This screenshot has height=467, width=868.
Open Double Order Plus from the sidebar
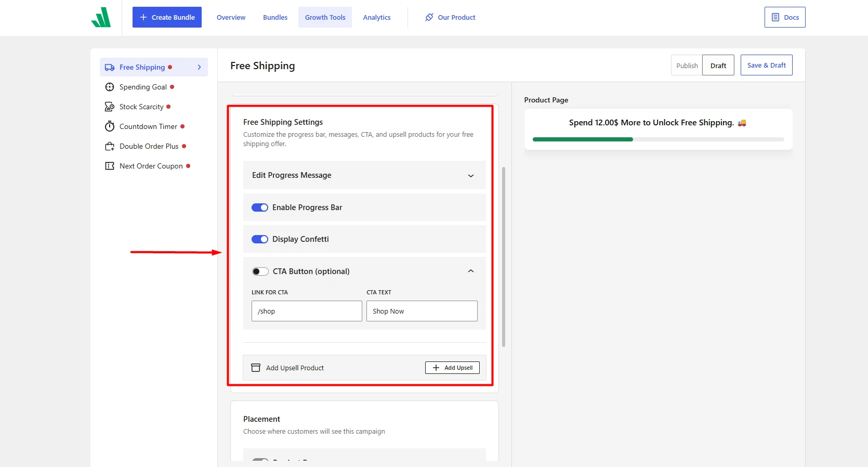coord(154,146)
